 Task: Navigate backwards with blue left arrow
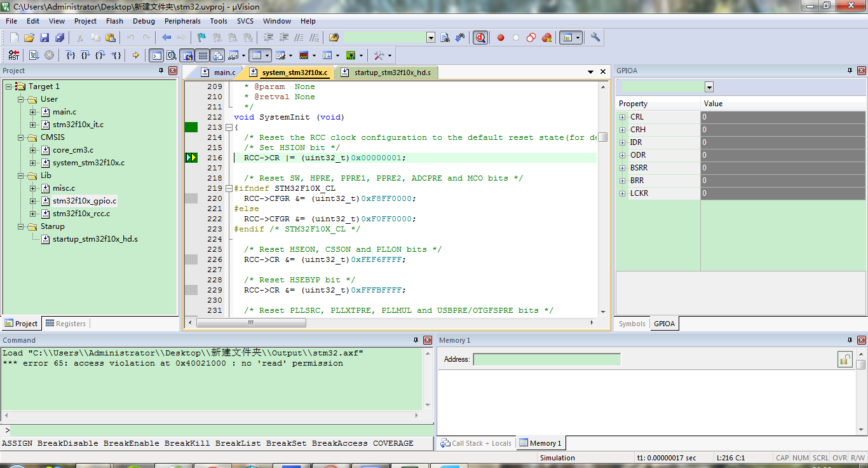click(x=166, y=38)
